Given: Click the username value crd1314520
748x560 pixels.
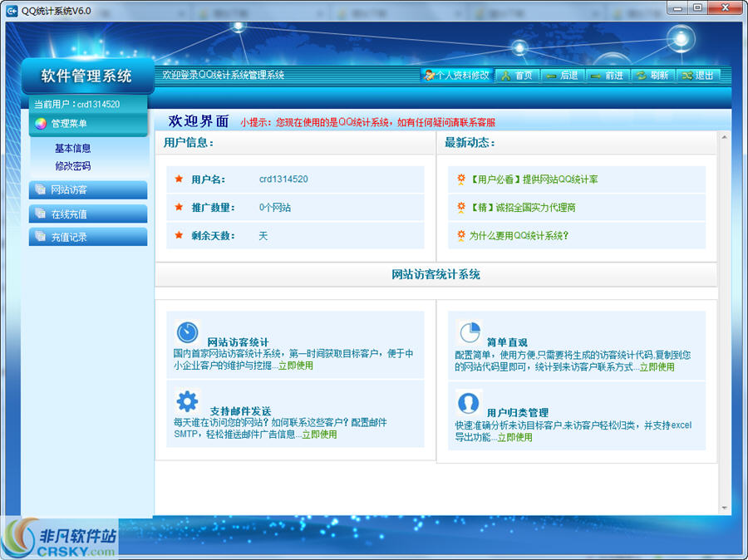Looking at the screenshot, I should click(x=283, y=179).
